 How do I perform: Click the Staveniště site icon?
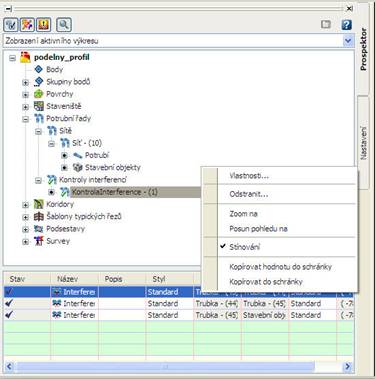tap(39, 106)
